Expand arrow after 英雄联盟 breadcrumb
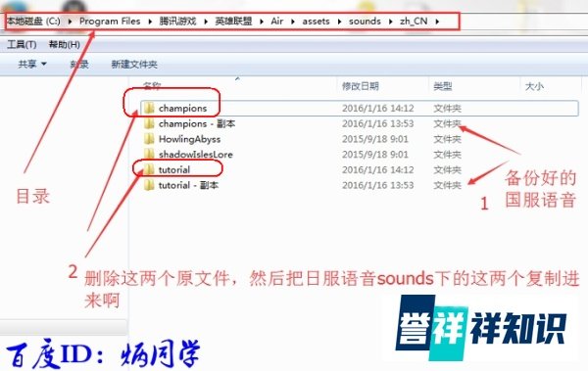The height and width of the screenshot is (371, 588). click(262, 22)
